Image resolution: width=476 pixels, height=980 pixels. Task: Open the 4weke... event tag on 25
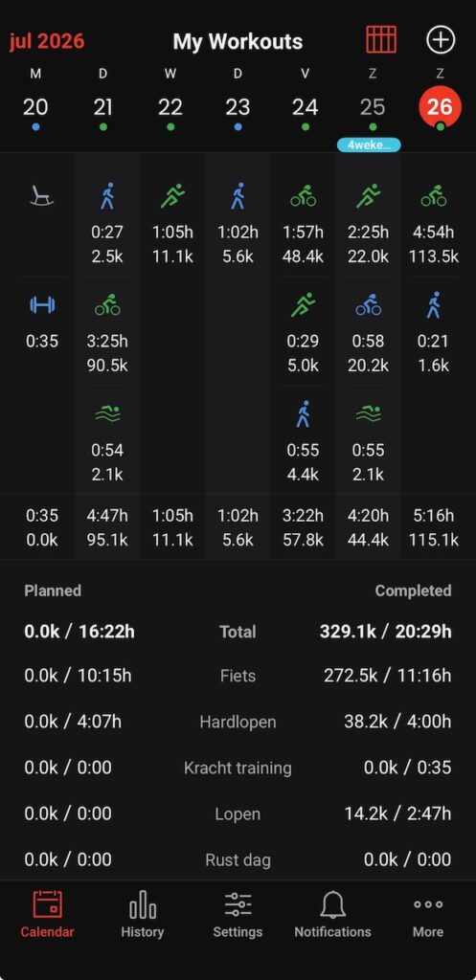point(369,145)
